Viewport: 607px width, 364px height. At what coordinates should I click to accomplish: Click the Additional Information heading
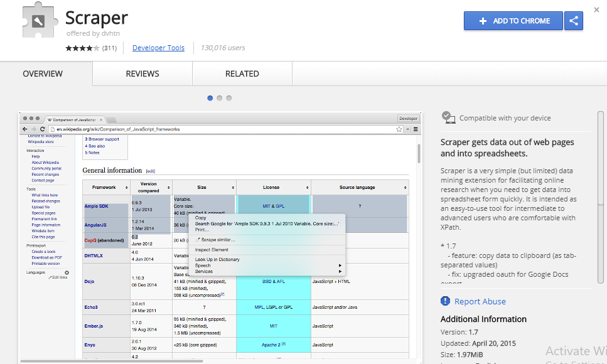[x=483, y=319]
